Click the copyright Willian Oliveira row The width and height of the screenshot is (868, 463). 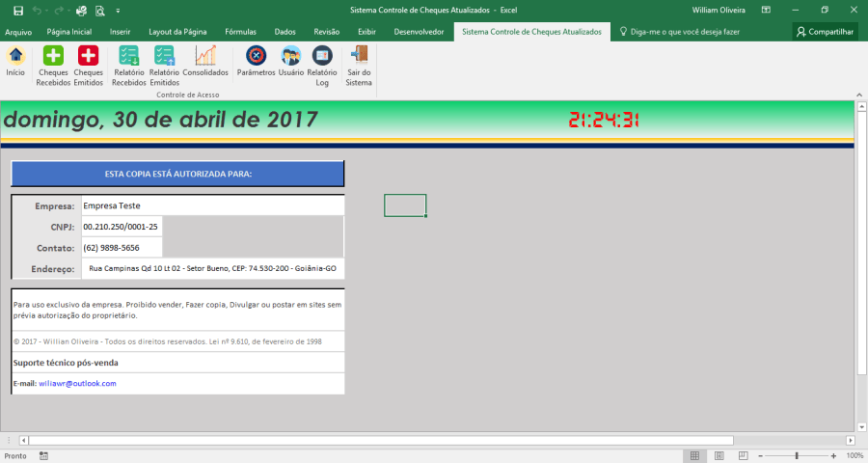(x=177, y=341)
